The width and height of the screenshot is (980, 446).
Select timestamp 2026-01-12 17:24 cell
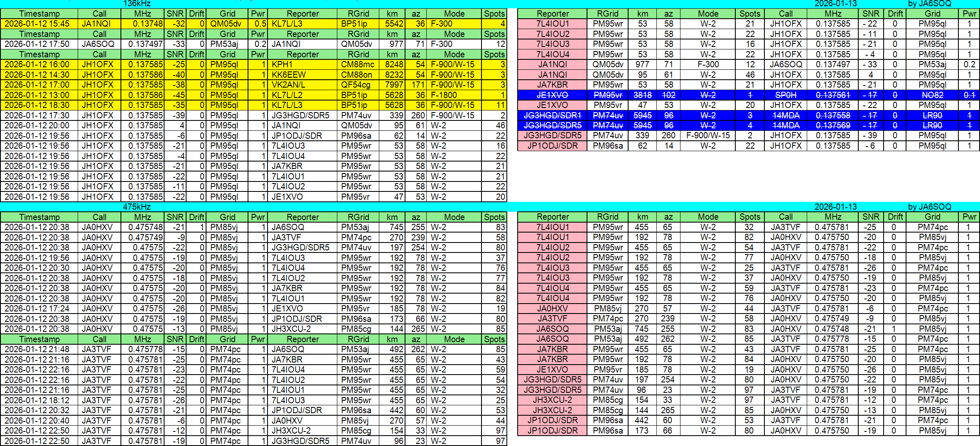[x=39, y=309]
